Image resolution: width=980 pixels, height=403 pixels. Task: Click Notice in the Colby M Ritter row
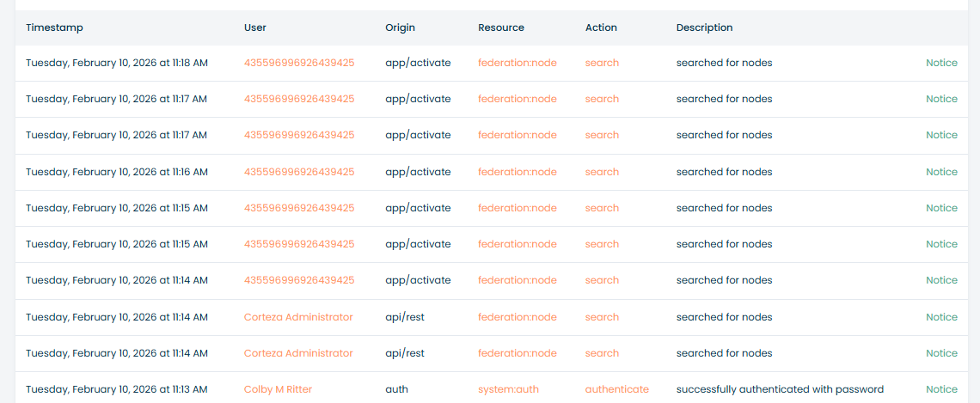[941, 389]
